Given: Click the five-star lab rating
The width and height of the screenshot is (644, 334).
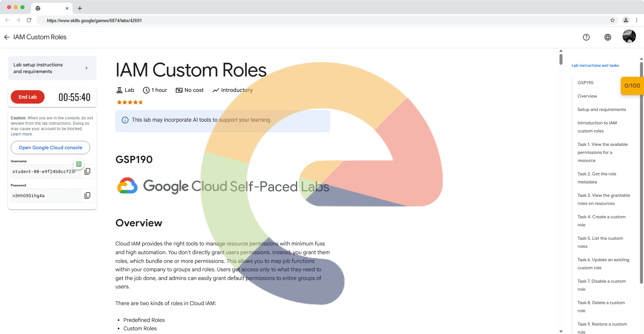Looking at the screenshot, I should coord(129,102).
